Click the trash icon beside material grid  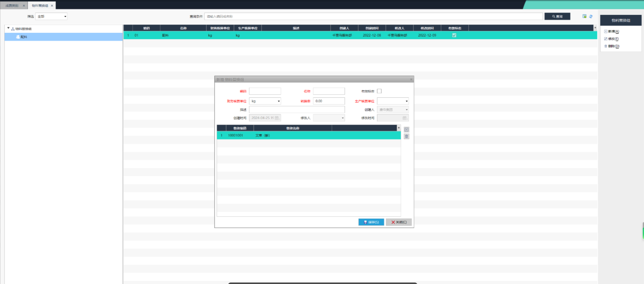point(406,137)
